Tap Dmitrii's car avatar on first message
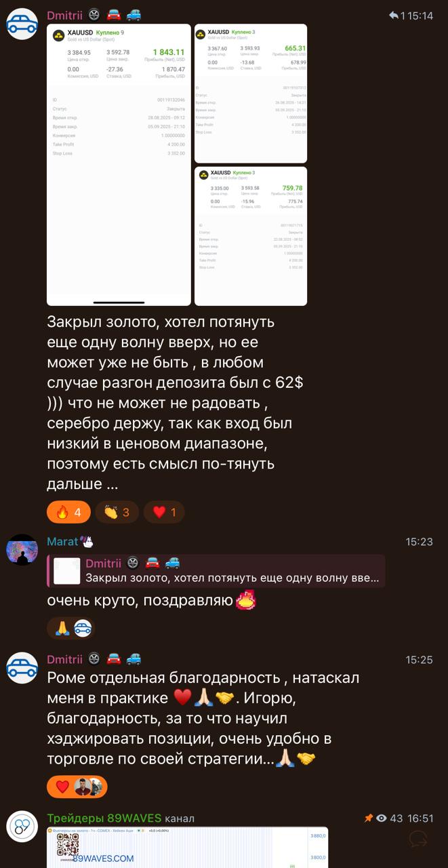448x868 pixels. pyautogui.click(x=22, y=24)
